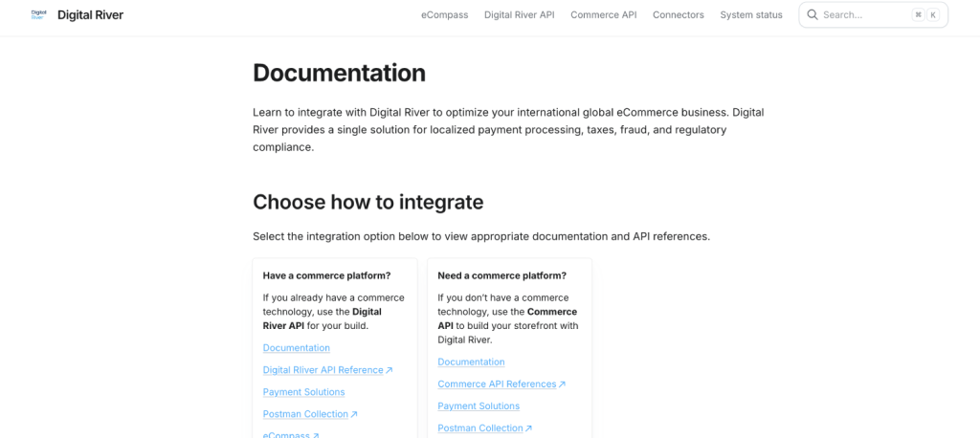This screenshot has width=980, height=438.
Task: Open Postman Collection under Need a commerce platform
Action: (x=485, y=428)
